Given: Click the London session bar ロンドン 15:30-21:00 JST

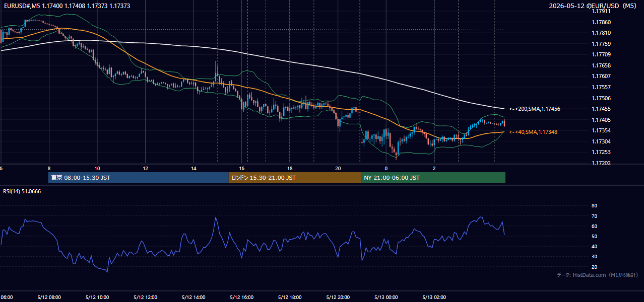Looking at the screenshot, I should pos(295,178).
